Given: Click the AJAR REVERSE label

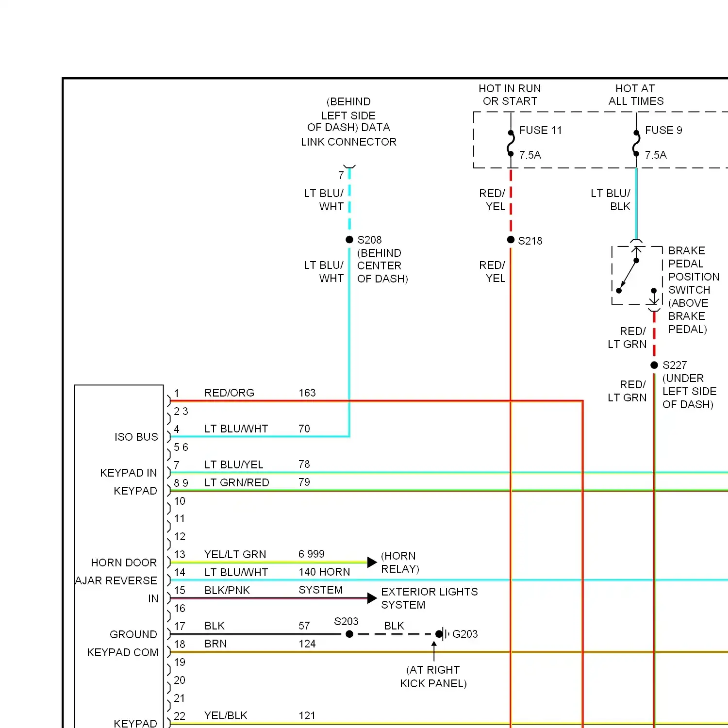Looking at the screenshot, I should click(116, 580).
